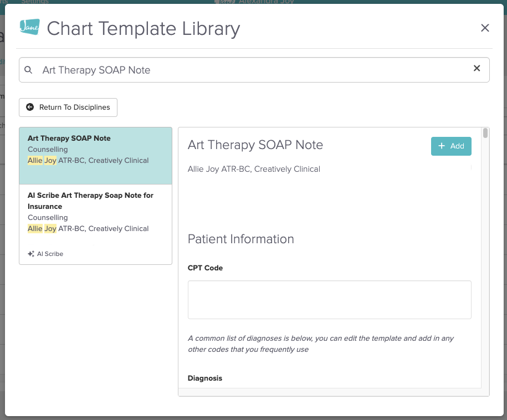The image size is (507, 420).
Task: Click 'Art Therapy SOAP Note' preview title
Action: (255, 145)
